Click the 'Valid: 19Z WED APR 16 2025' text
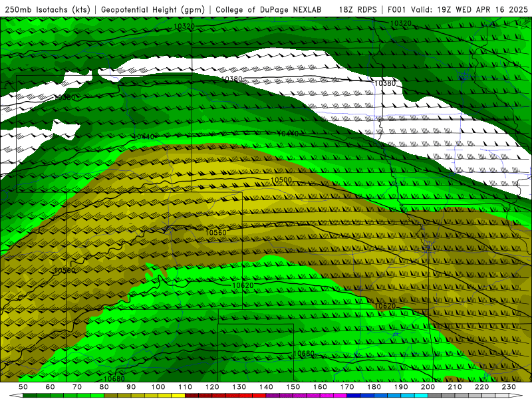Image resolution: width=532 pixels, height=399 pixels. pyautogui.click(x=469, y=9)
